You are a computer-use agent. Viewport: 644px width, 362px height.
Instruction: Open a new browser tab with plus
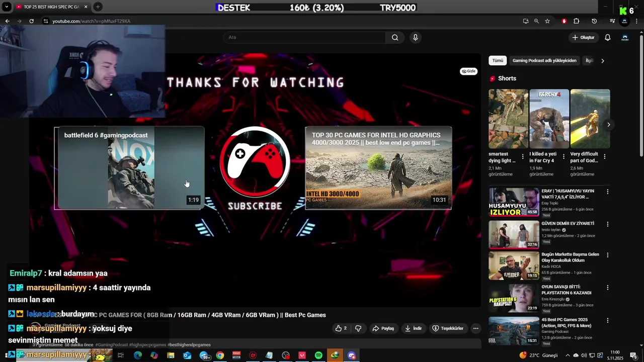[98, 7]
